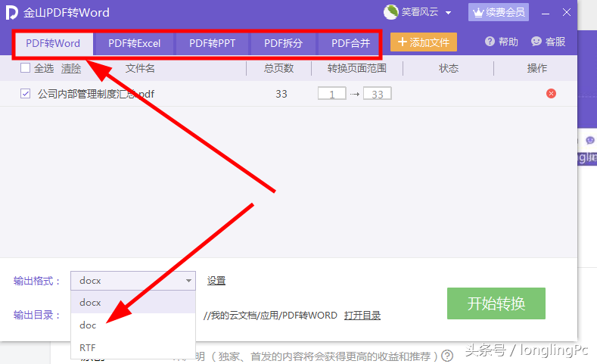Click the 操作 column header
The image size is (597, 364).
coord(536,69)
